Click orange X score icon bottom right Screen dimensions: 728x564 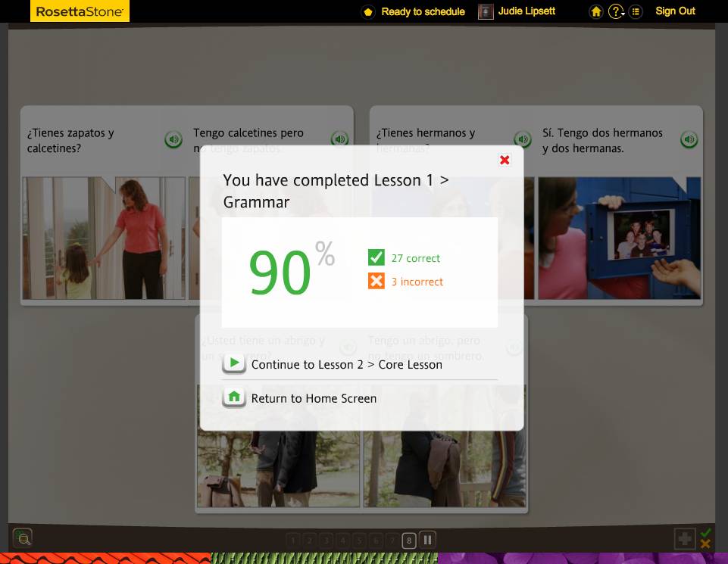pos(706,544)
